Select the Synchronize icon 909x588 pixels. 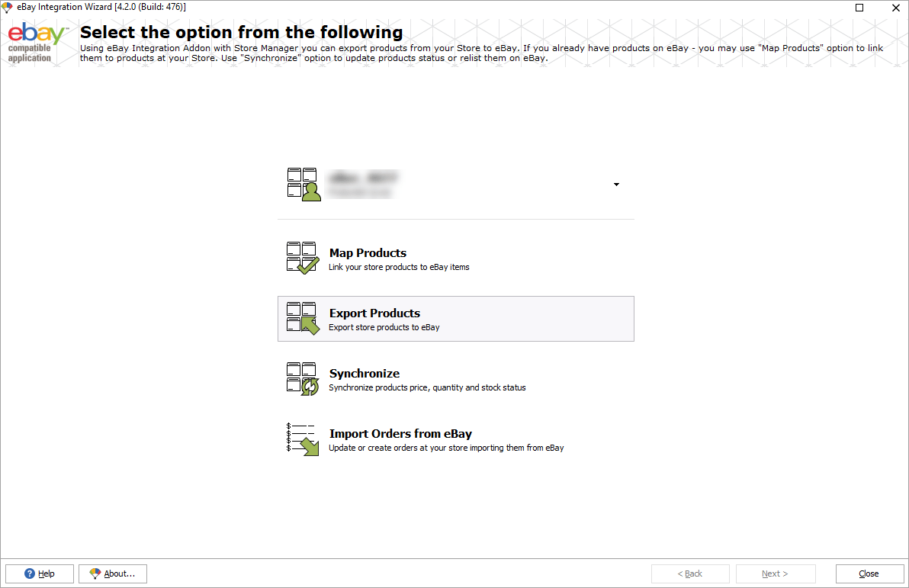click(x=302, y=378)
